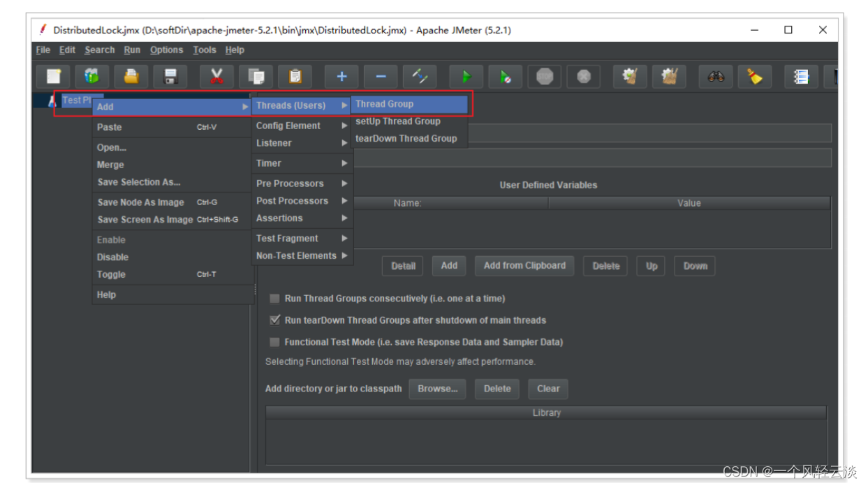
Task: Select setUp Thread Group entry
Action: click(x=409, y=121)
